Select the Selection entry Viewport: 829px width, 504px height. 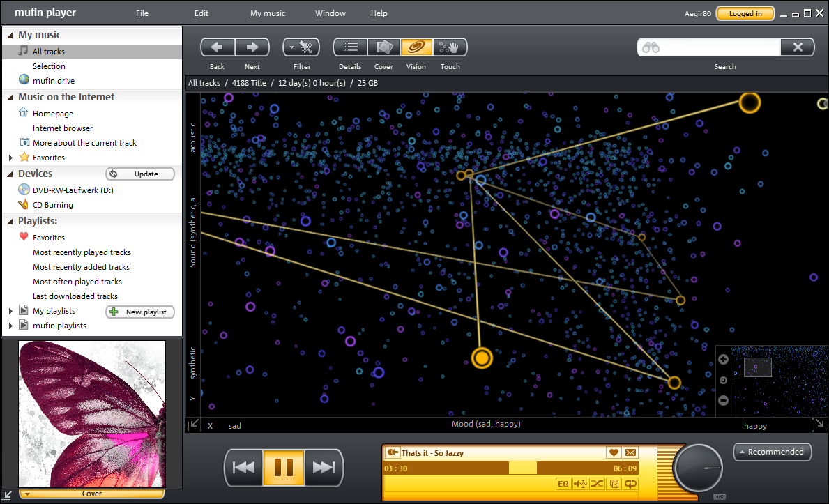[50, 66]
